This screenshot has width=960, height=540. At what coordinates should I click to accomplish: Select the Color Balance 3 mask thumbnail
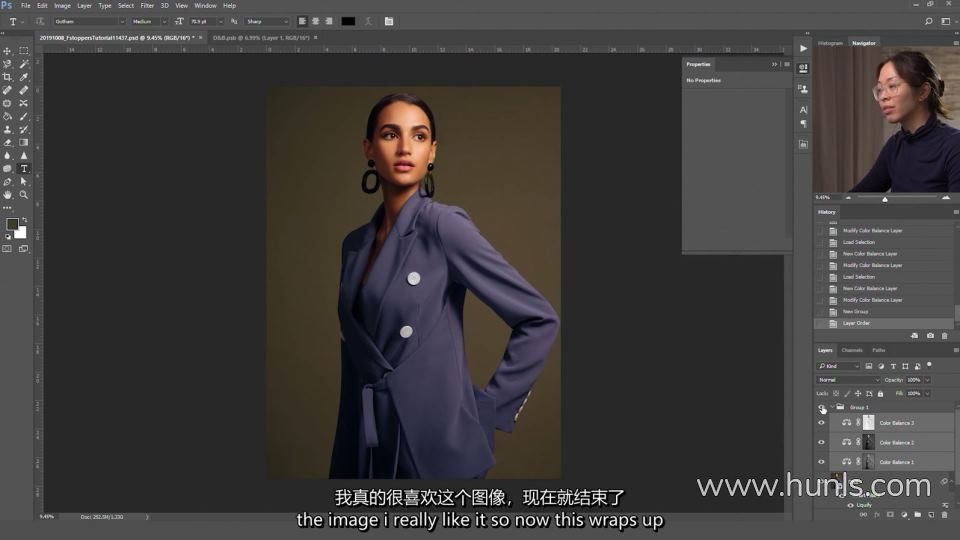pyautogui.click(x=868, y=422)
